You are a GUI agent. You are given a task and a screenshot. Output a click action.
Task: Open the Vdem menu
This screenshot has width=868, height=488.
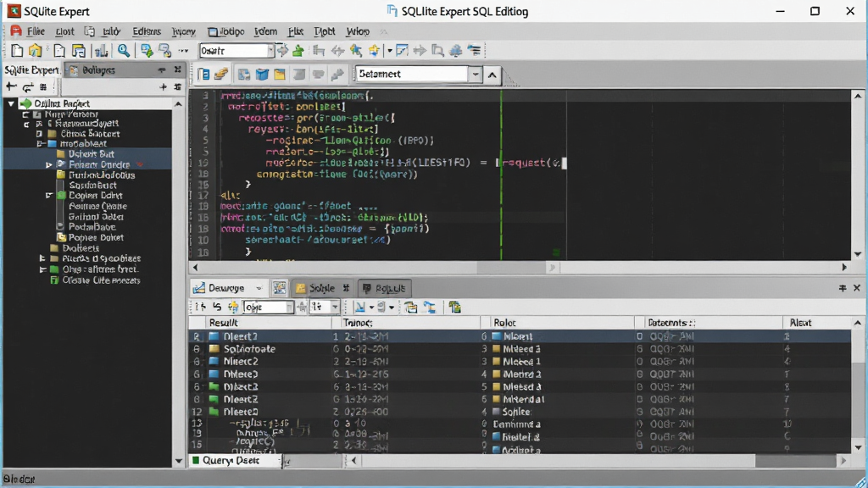(x=265, y=31)
